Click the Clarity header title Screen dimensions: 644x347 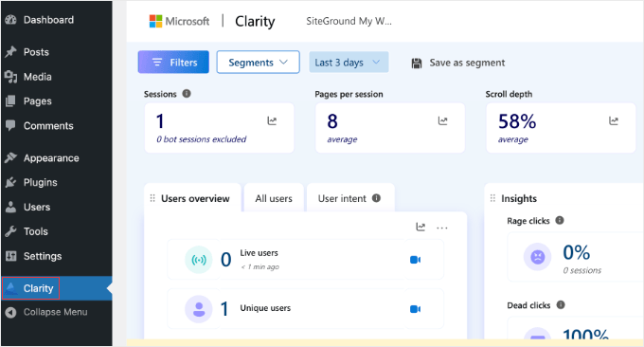pyautogui.click(x=255, y=22)
